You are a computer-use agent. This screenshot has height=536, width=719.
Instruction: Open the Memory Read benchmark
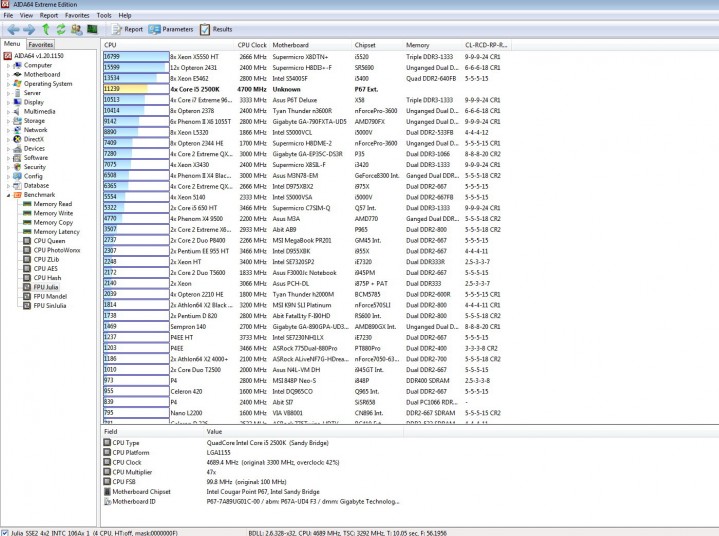48,204
